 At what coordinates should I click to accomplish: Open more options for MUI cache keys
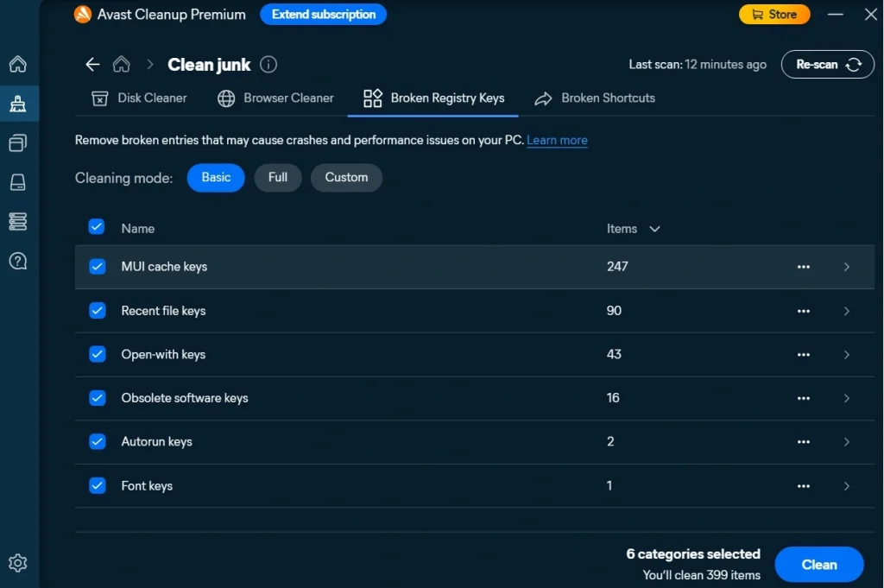click(x=804, y=267)
